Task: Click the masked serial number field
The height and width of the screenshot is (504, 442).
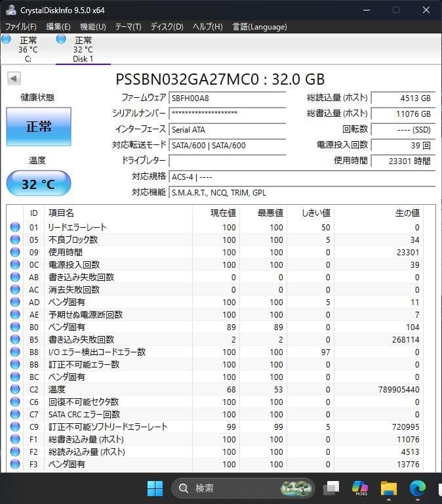Action: pyautogui.click(x=228, y=114)
